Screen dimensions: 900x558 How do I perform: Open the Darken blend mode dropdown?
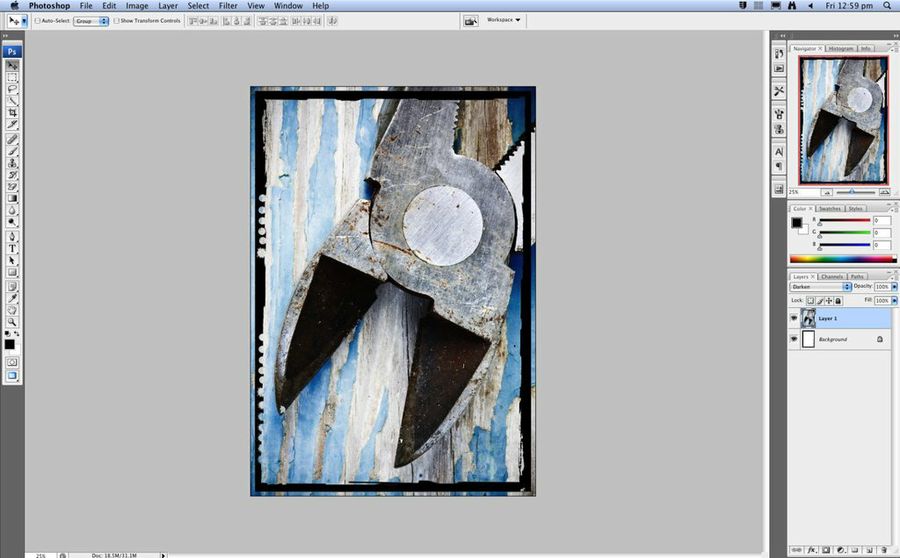820,286
